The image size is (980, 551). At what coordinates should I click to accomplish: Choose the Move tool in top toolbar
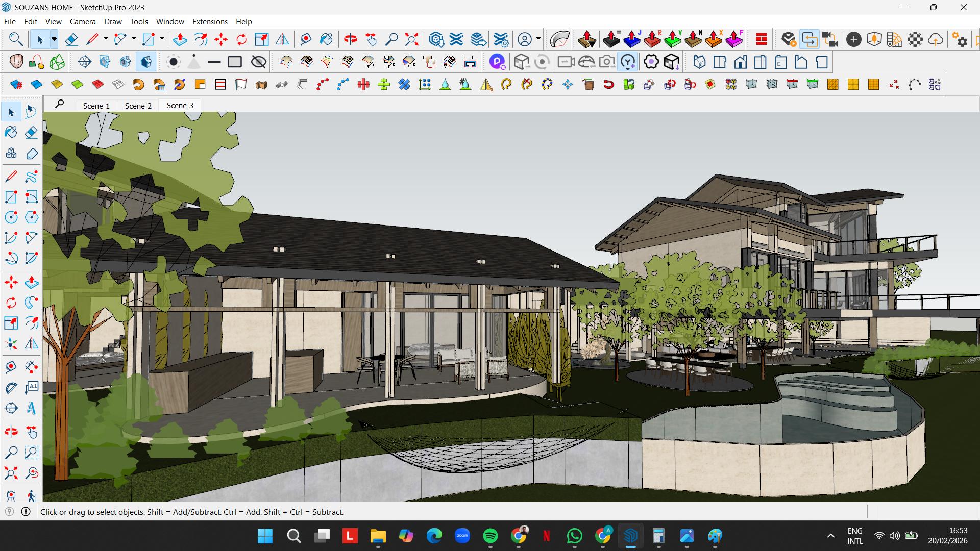[x=221, y=39]
